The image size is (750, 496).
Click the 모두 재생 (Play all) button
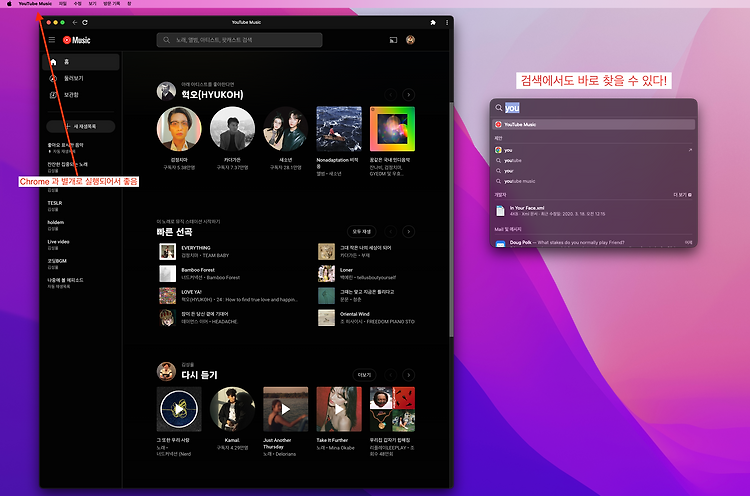point(362,231)
